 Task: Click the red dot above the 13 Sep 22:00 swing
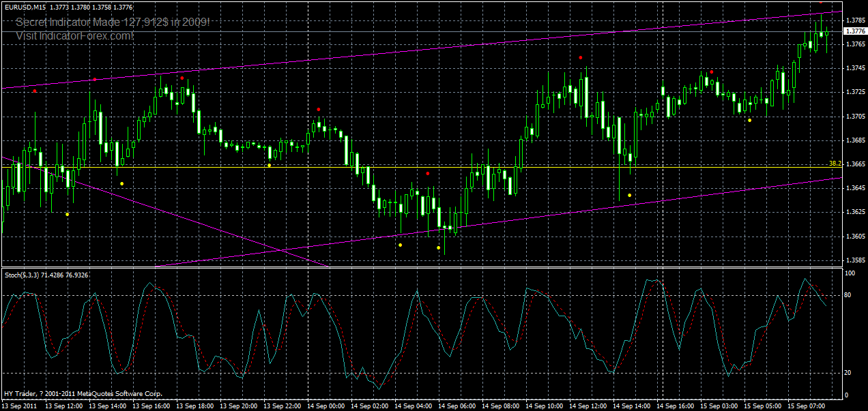(x=317, y=109)
